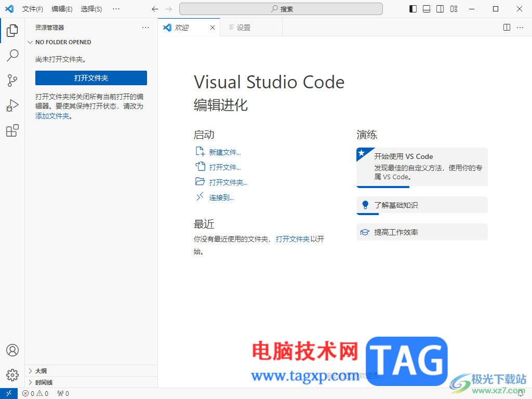The image size is (532, 399).
Task: Open editor more actions ellipsis
Action: pyautogui.click(x=520, y=28)
